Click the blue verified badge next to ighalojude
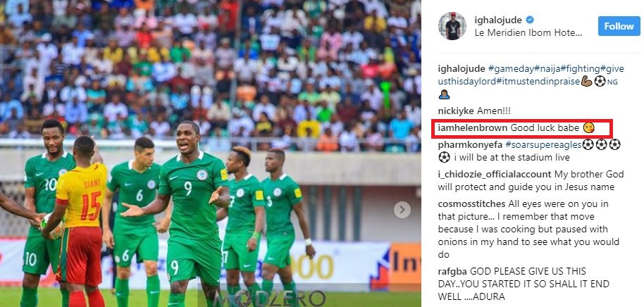The height and width of the screenshot is (307, 644). [531, 20]
